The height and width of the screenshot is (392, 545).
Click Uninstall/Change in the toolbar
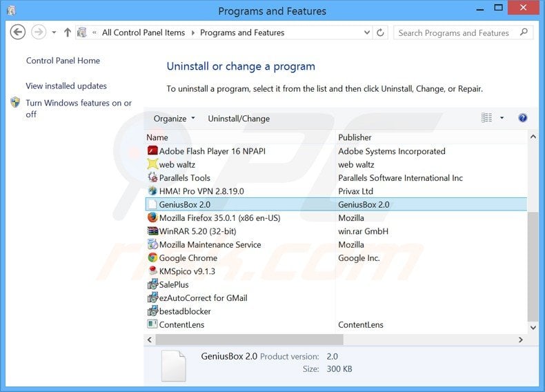point(239,119)
